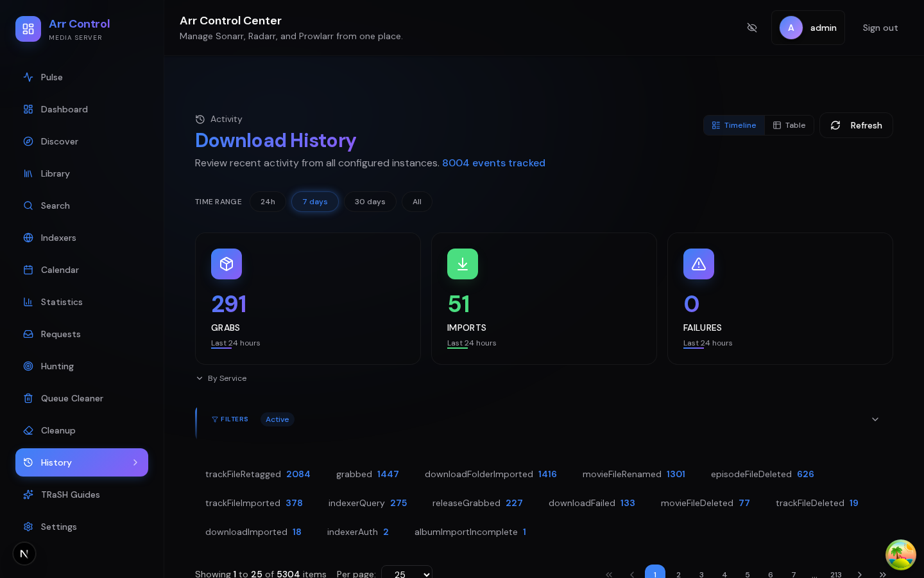Image resolution: width=924 pixels, height=578 pixels.
Task: Click the Failures warning triangle icon
Action: pyautogui.click(x=699, y=264)
